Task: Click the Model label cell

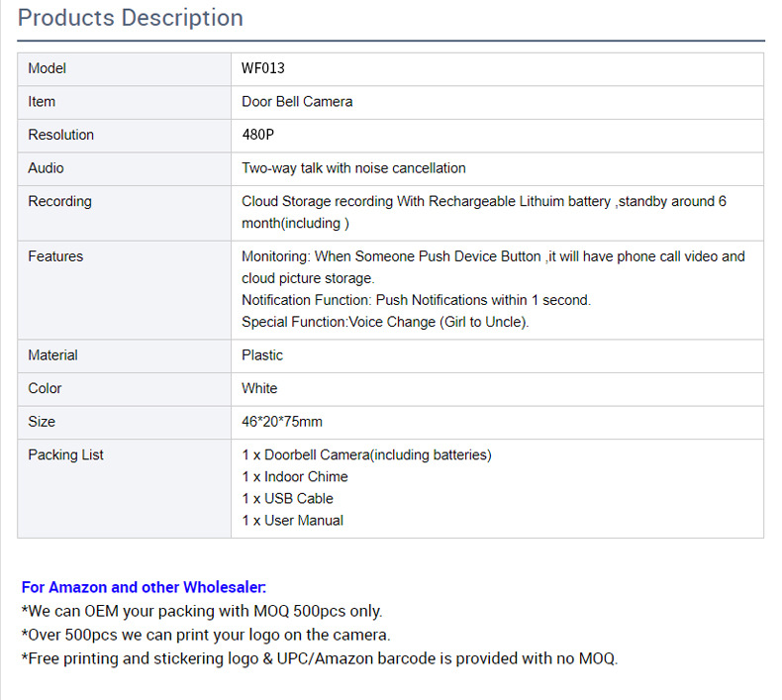Action: point(48,68)
